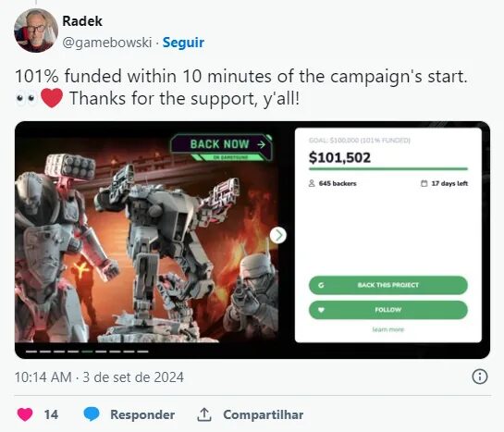This screenshot has width=504, height=432.
Task: Click the tweet timestamp 10:14 AM
Action: click(43, 377)
